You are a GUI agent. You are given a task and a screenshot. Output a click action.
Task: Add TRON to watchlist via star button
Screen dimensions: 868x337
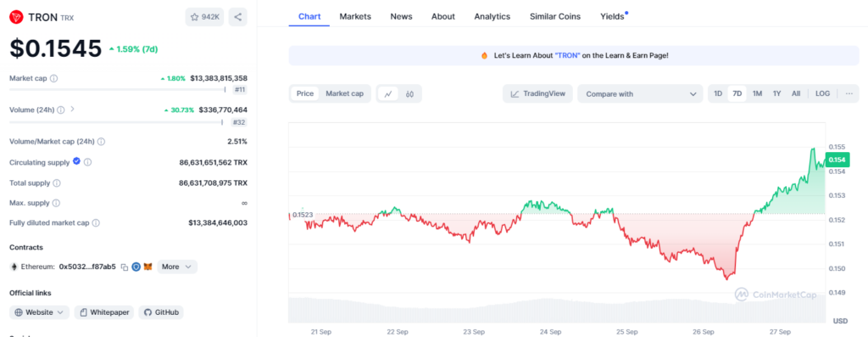205,17
